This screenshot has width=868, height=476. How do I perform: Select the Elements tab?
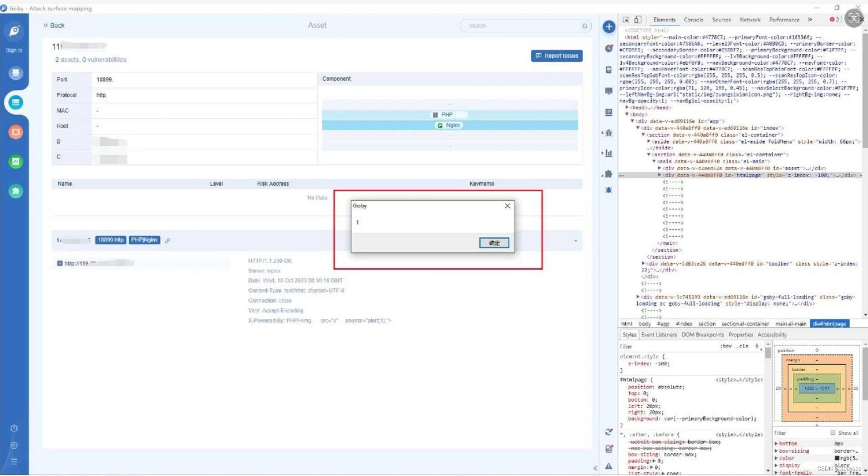[664, 20]
